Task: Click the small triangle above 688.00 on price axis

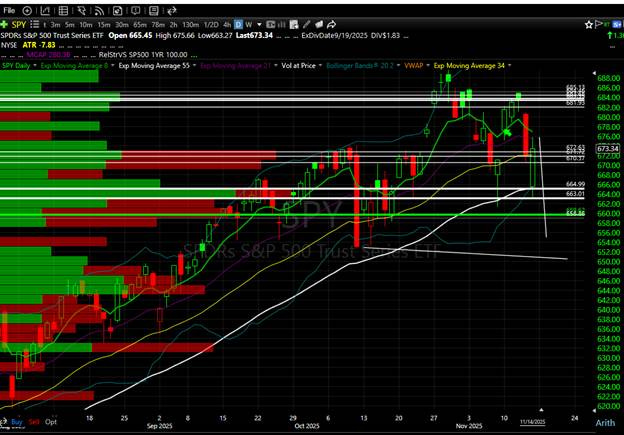Action: [594, 73]
